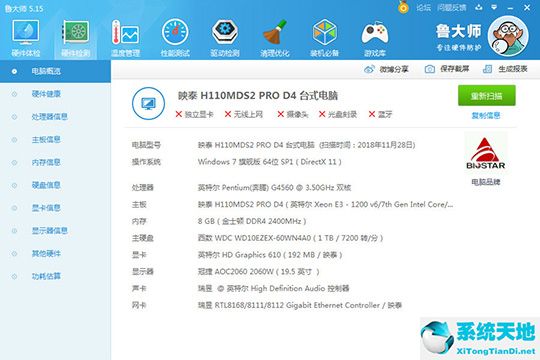Minimize the 鲁大师 window
Image resolution: width=540 pixels, height=360 pixels.
pyautogui.click(x=510, y=8)
